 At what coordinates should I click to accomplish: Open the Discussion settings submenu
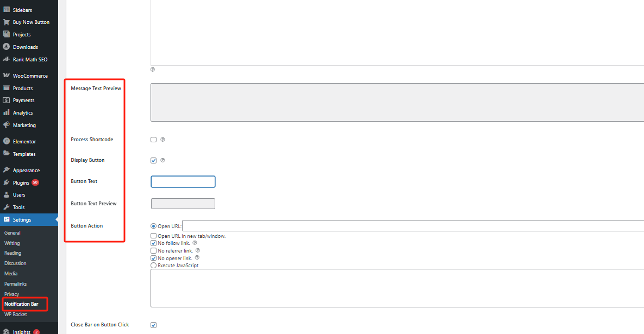coord(15,263)
